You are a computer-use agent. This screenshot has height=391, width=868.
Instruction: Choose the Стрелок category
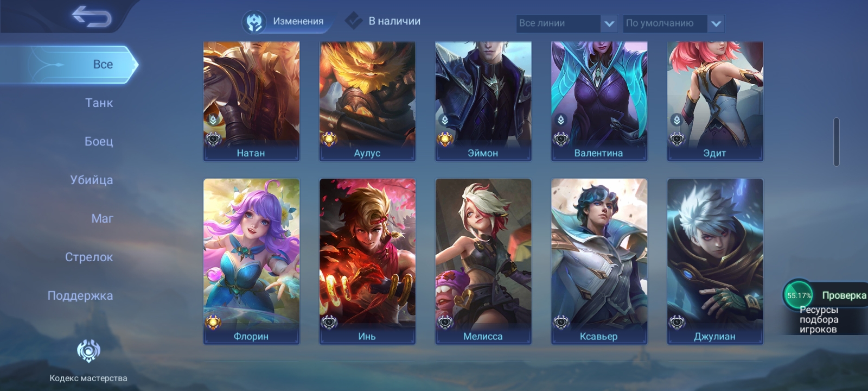pyautogui.click(x=89, y=257)
